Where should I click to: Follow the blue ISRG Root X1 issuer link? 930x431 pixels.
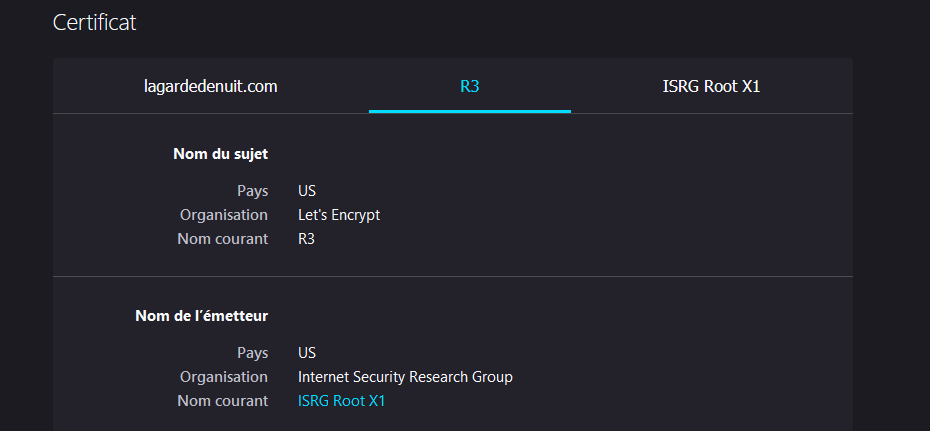pyautogui.click(x=342, y=401)
